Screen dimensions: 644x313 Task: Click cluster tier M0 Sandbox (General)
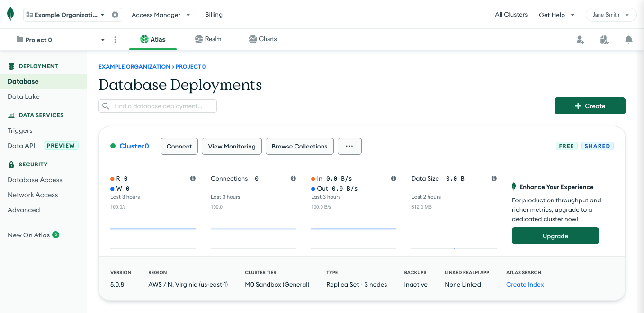pyautogui.click(x=277, y=284)
